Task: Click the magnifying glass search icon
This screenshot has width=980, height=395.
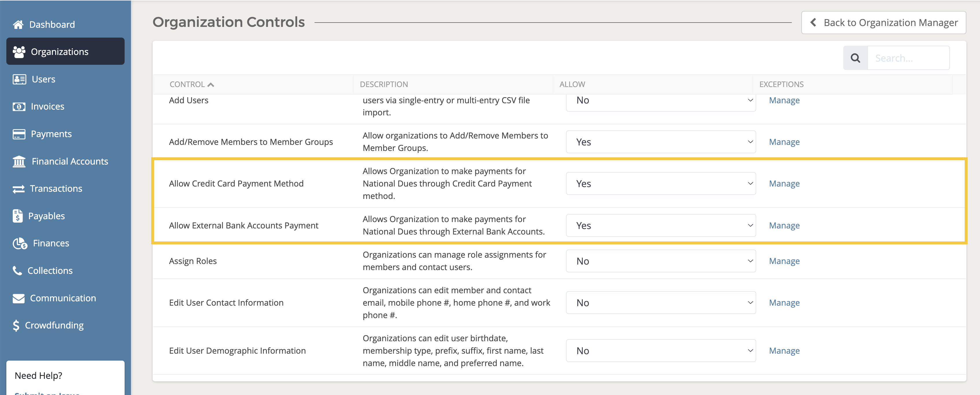Action: (x=855, y=58)
